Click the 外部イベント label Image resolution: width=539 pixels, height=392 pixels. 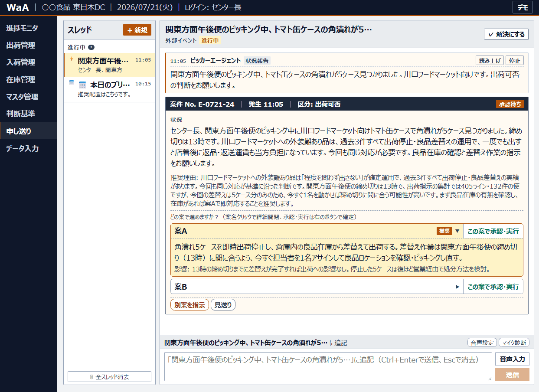[181, 40]
